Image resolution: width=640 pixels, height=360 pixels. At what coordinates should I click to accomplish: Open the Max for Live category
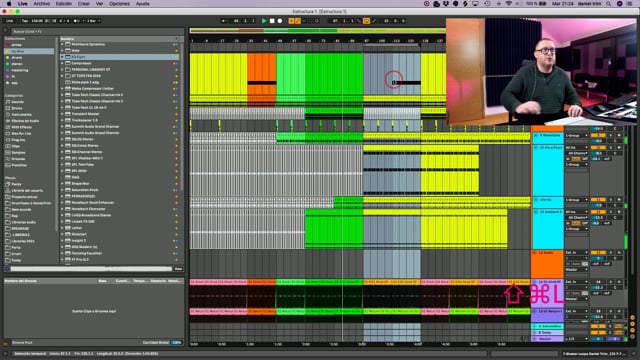click(21, 133)
